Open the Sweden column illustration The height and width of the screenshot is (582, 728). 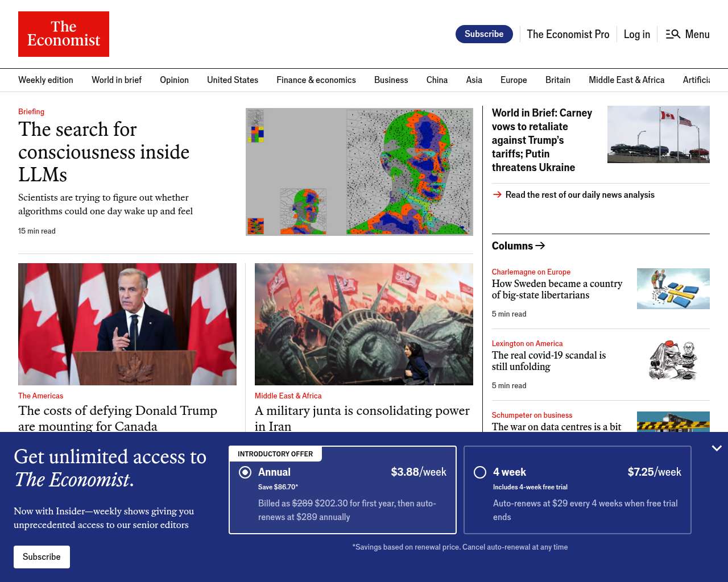coord(673,289)
